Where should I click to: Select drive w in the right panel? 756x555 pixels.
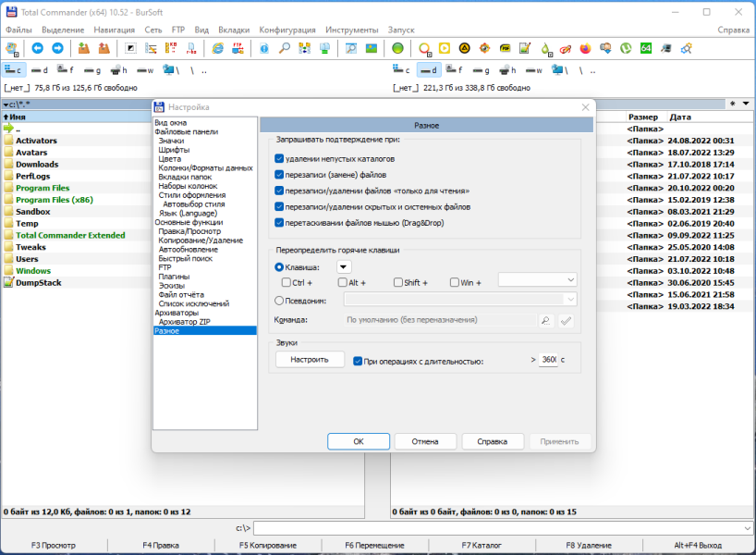click(x=532, y=70)
